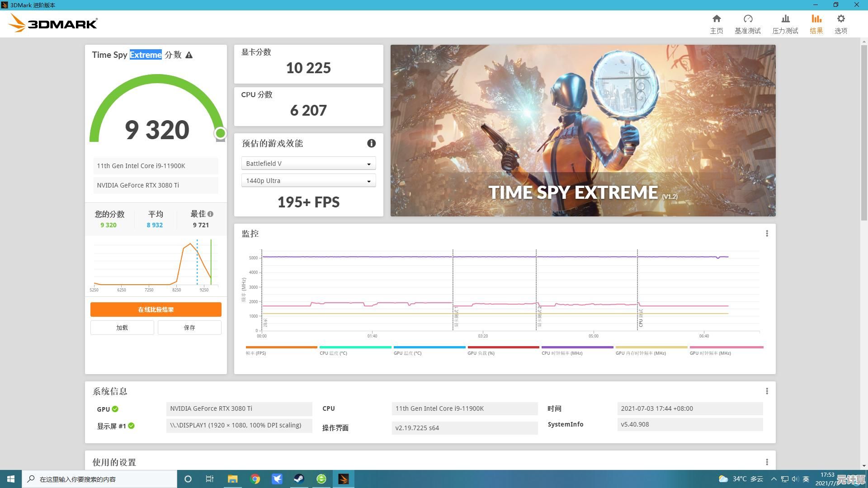Click the info icon next to best score
This screenshot has height=488, width=868.
[210, 214]
